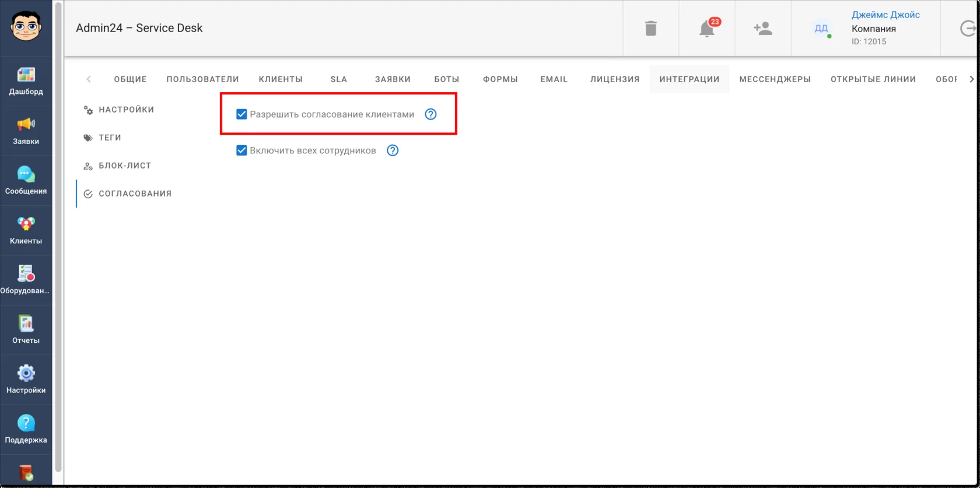Viewport: 980px width, 488px height.
Task: Click the Джеймс Джойс profile name link
Action: point(885,15)
